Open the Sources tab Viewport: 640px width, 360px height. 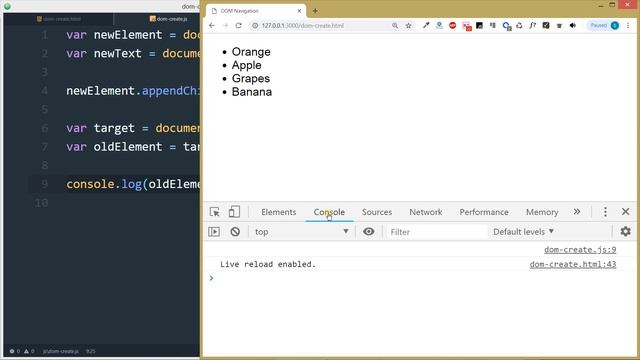(x=377, y=212)
